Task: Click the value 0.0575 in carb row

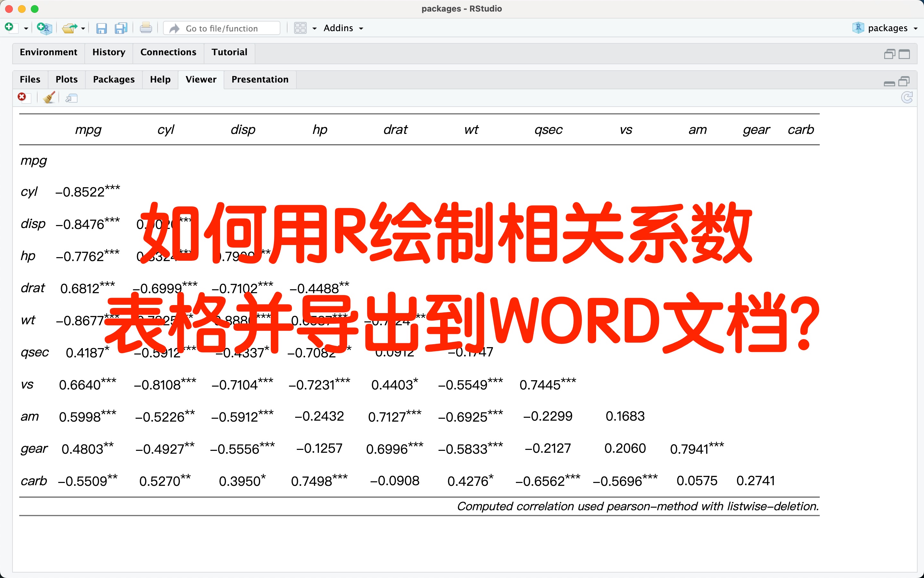Action: 697,480
